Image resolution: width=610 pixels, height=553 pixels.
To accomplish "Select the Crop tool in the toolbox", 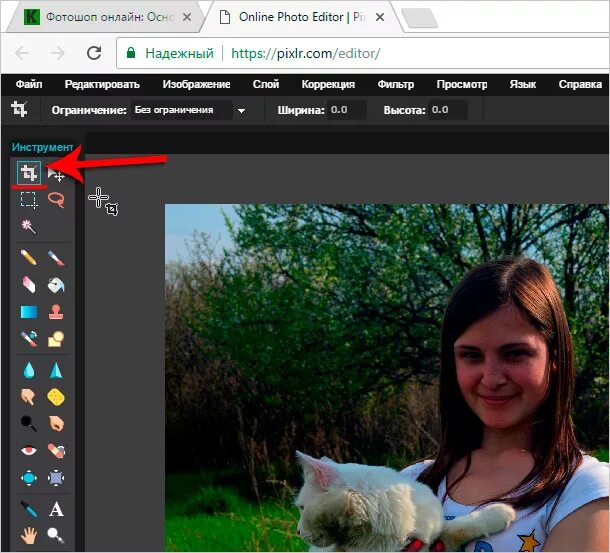I will (x=29, y=172).
